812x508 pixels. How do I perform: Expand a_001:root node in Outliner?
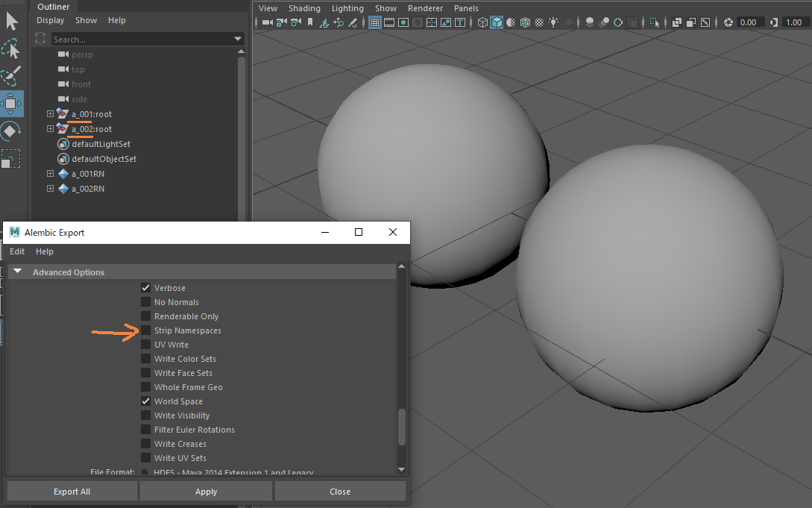tap(50, 114)
